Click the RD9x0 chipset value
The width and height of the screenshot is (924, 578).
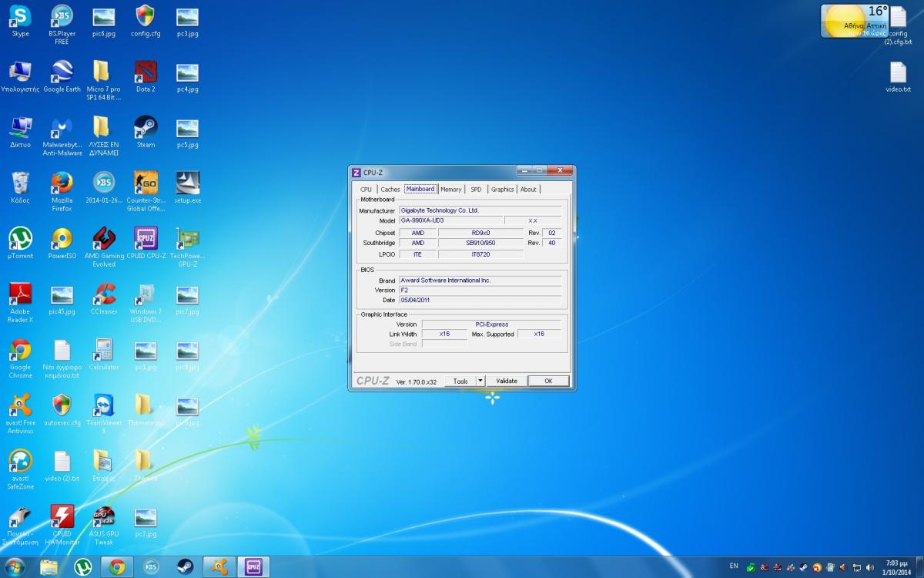[480, 233]
